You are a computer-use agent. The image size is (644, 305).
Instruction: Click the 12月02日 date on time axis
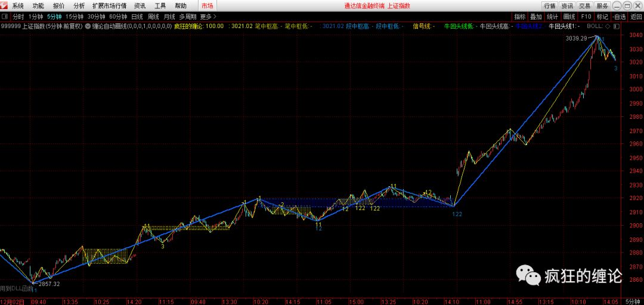pos(13,301)
